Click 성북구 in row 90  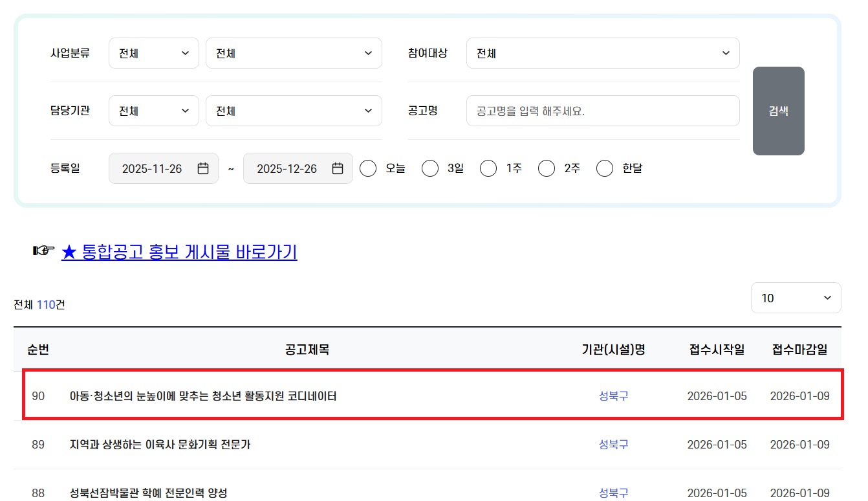tap(613, 396)
